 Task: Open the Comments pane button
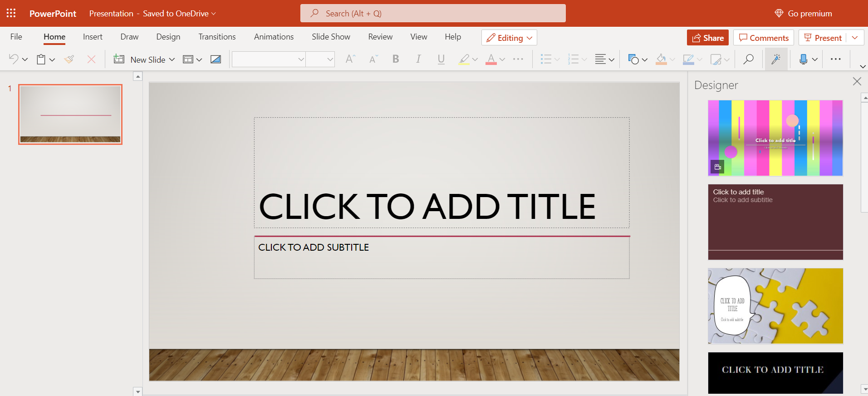[x=763, y=38]
